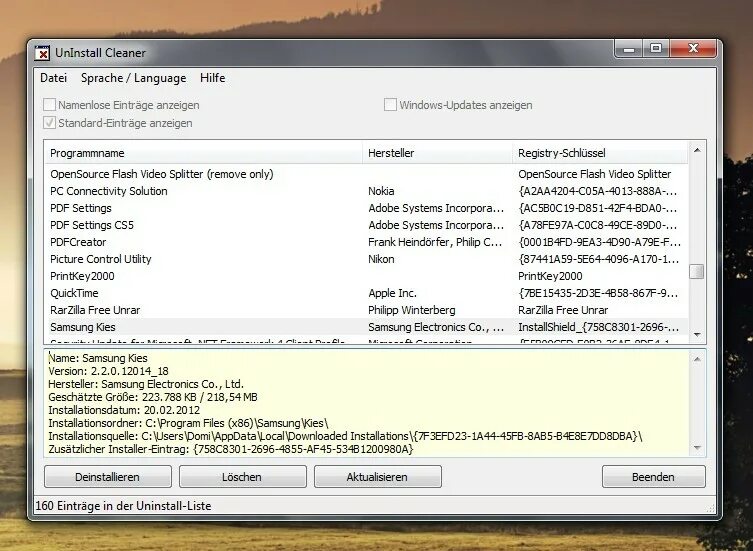Click the window resize grip
This screenshot has width=753, height=551.
pos(710,508)
